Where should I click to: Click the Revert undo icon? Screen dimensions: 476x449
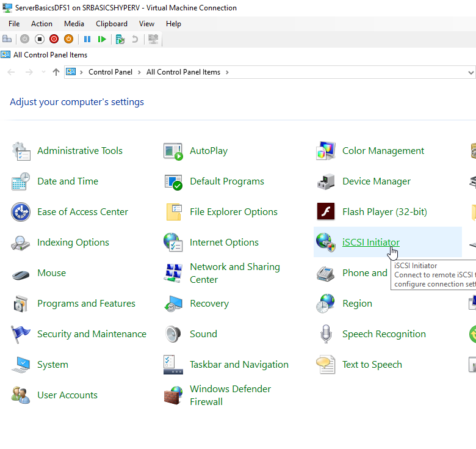click(x=135, y=39)
